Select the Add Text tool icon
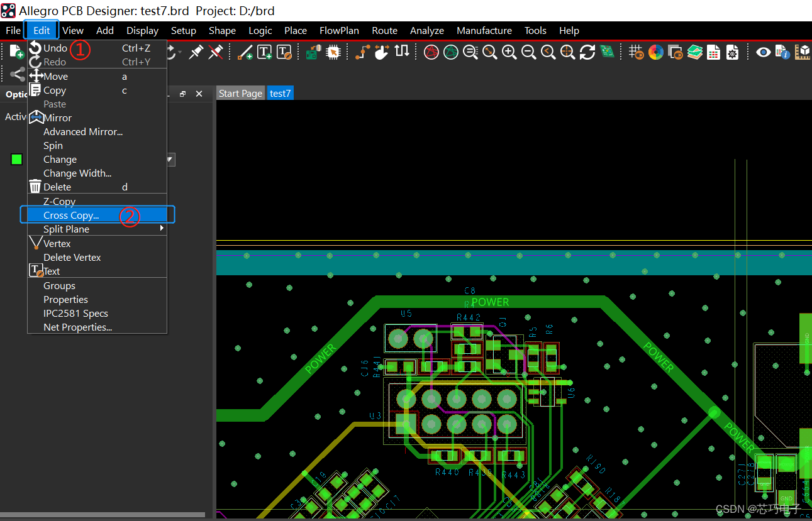 point(264,52)
